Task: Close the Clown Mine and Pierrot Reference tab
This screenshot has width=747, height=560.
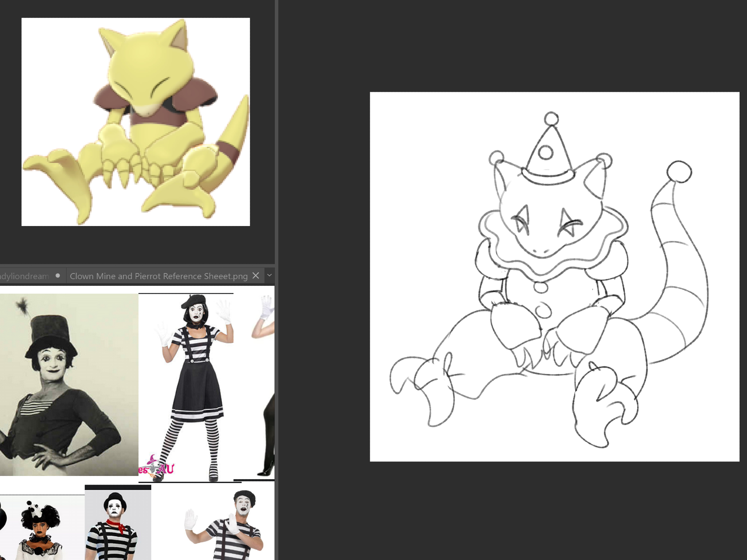Action: (256, 276)
